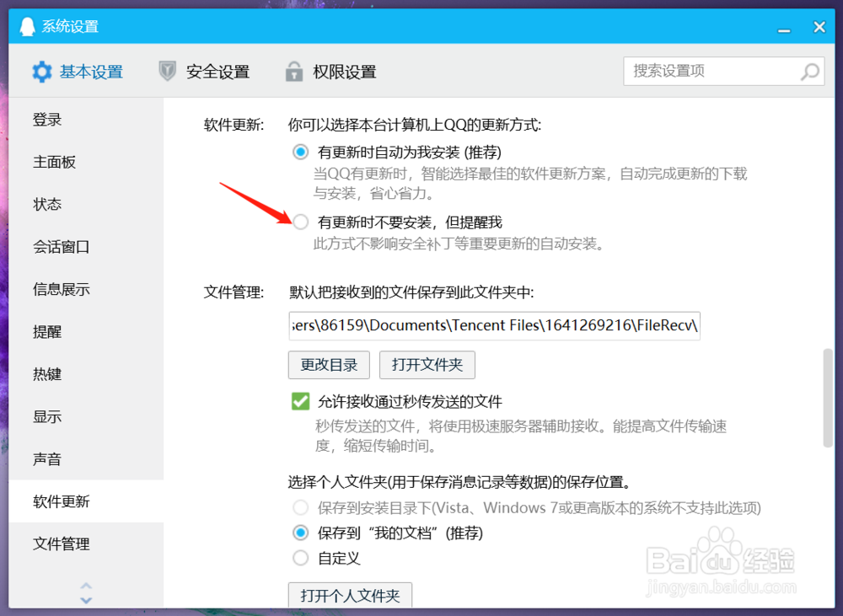Click the 更改目录 button
This screenshot has width=843, height=616.
point(329,365)
